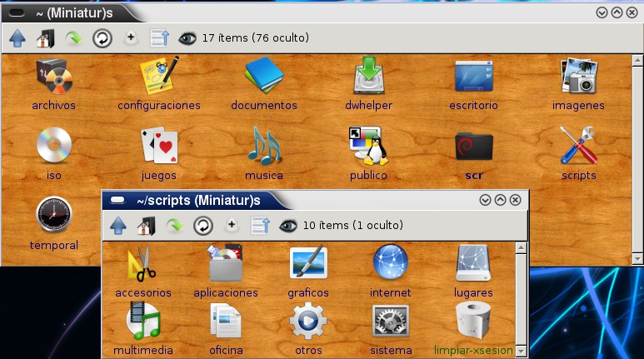Click scroll up arrow in scripts window
This screenshot has height=359, width=644.
(x=521, y=247)
